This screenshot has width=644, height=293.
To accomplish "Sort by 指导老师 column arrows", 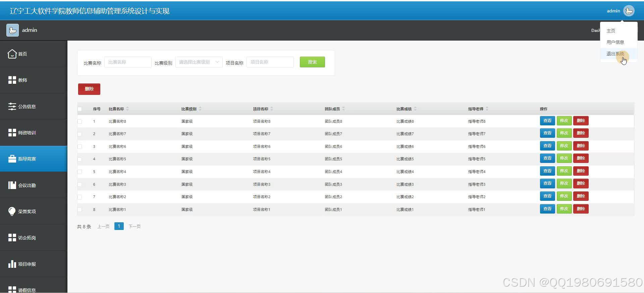I will tap(487, 109).
